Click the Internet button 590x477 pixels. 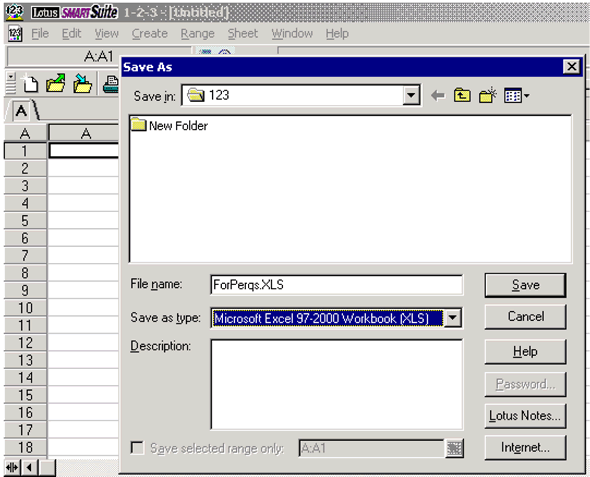525,448
